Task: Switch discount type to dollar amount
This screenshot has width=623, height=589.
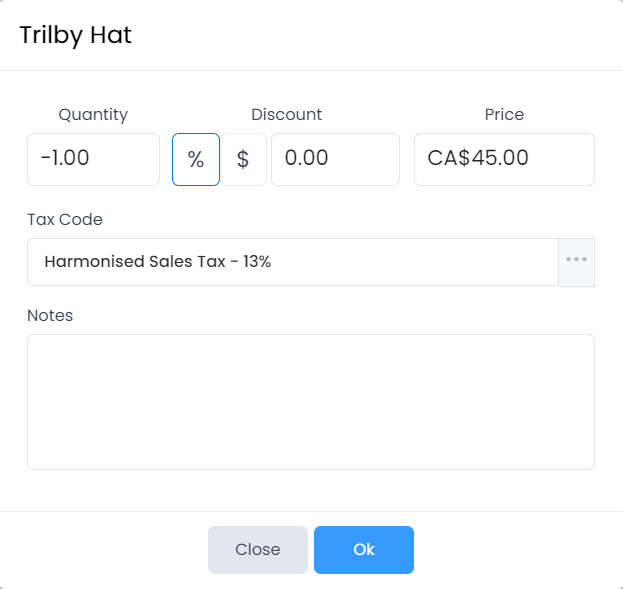Action: tap(243, 159)
